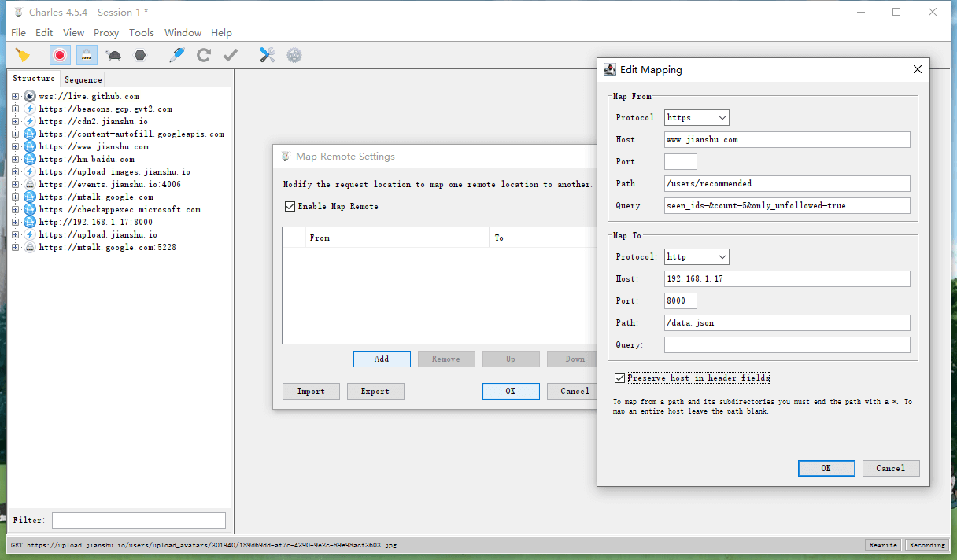The image size is (957, 560).
Task: Click the Rewrite status bar button
Action: click(883, 545)
